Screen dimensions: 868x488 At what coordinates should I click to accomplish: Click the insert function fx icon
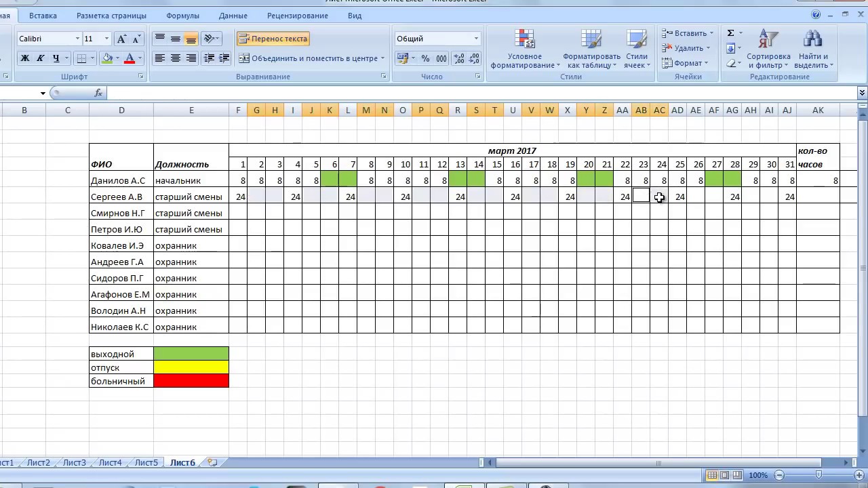click(x=98, y=93)
